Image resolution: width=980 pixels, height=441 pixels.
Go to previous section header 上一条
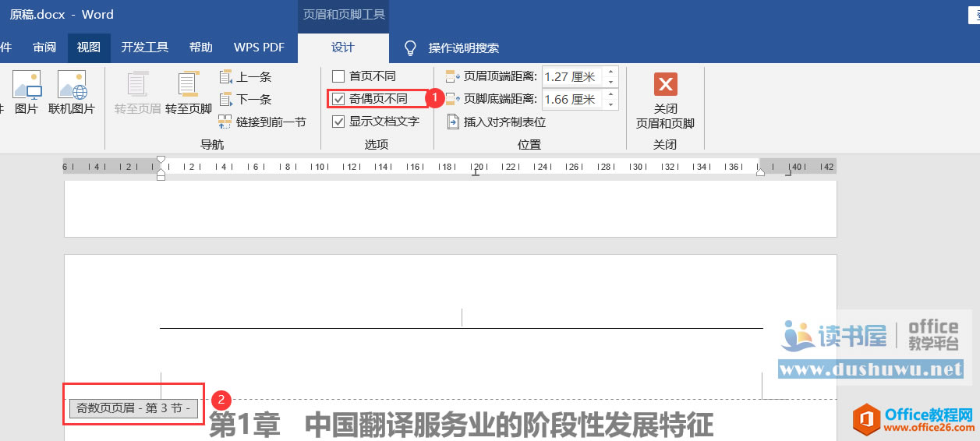tap(245, 77)
